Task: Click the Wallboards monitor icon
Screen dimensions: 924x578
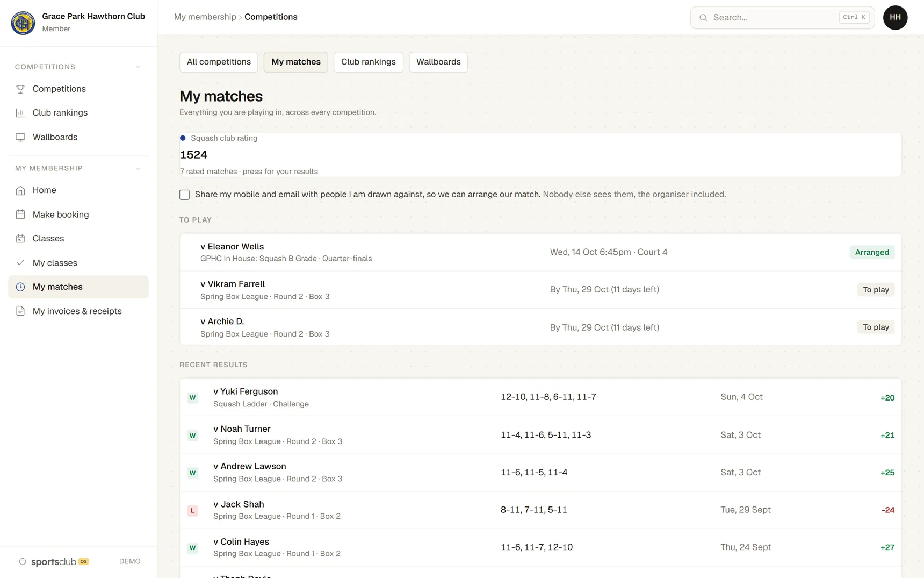Action: [x=20, y=137]
